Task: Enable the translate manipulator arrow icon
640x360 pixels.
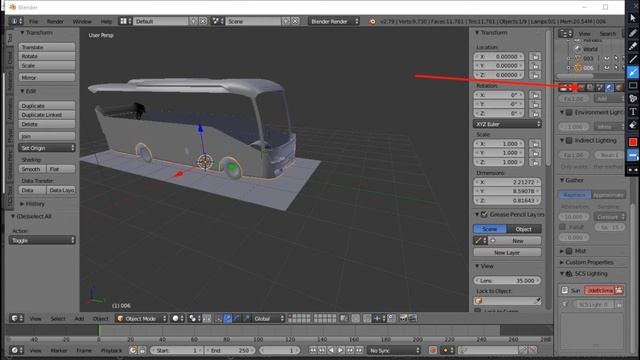Action: click(228, 318)
